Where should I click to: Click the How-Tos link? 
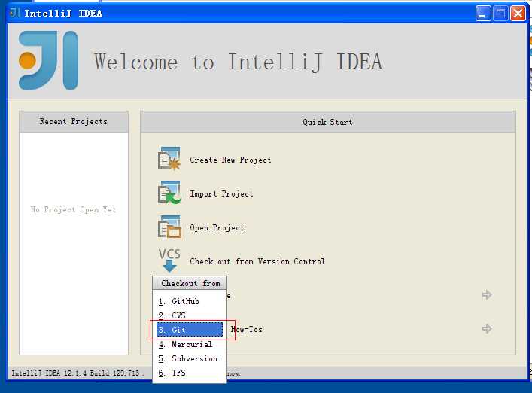coord(247,329)
